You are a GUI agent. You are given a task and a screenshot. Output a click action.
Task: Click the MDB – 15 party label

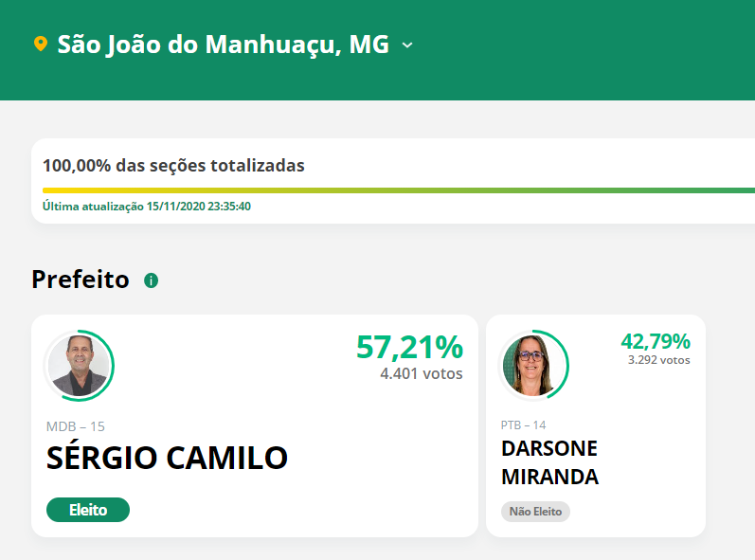pos(75,426)
